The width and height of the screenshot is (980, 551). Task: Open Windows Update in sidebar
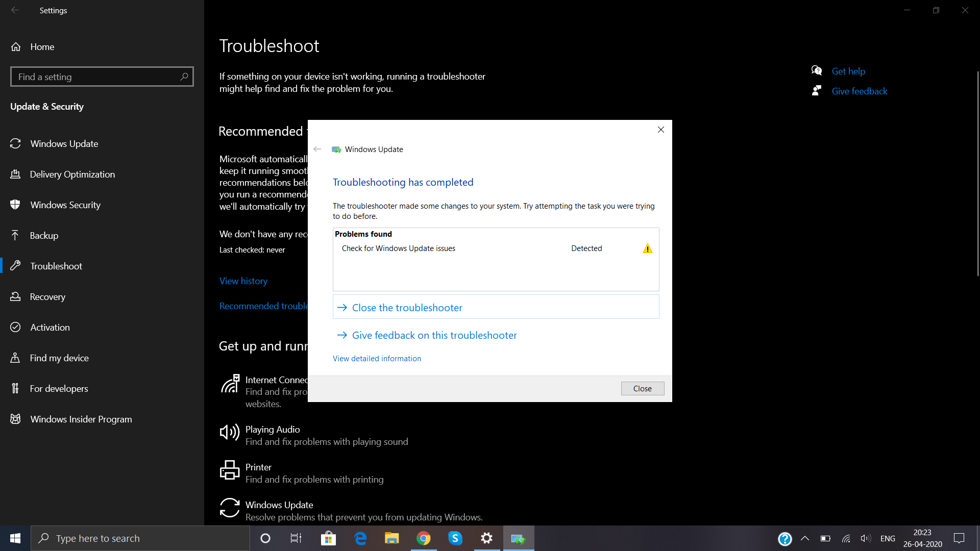(64, 144)
